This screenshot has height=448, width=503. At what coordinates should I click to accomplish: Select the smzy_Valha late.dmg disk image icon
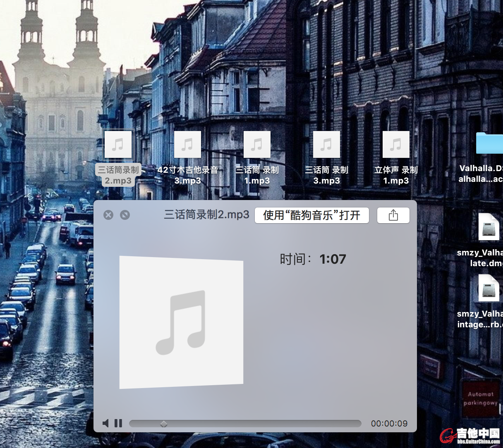489,227
